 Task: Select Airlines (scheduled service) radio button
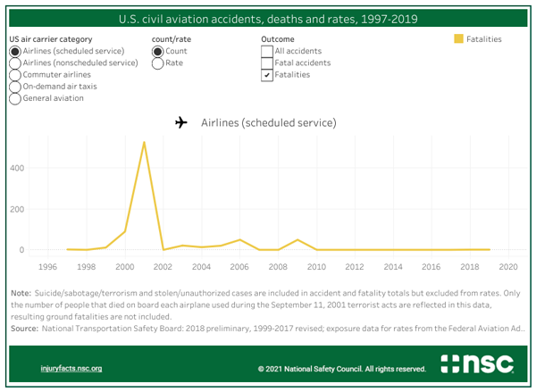click(15, 52)
